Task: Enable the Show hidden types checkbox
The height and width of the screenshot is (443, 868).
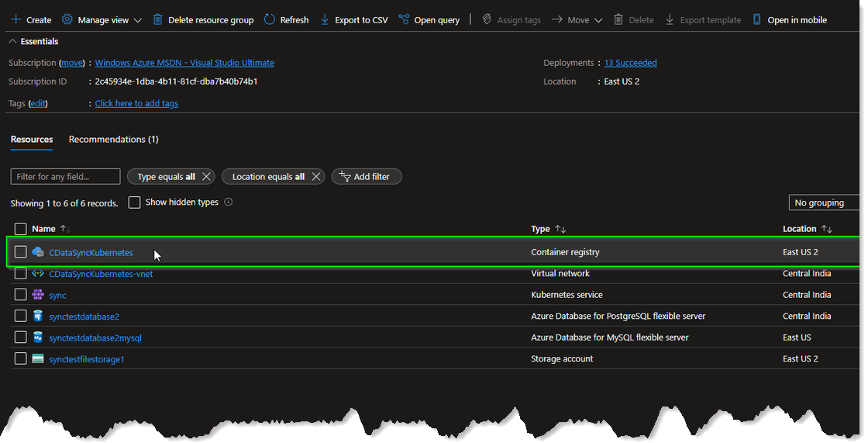Action: pos(134,202)
